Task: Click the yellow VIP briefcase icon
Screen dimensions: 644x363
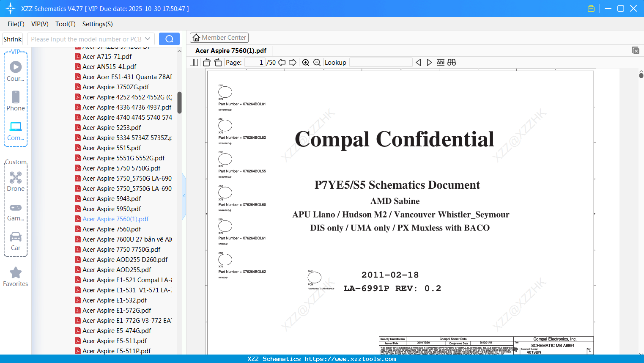Action: tap(591, 8)
